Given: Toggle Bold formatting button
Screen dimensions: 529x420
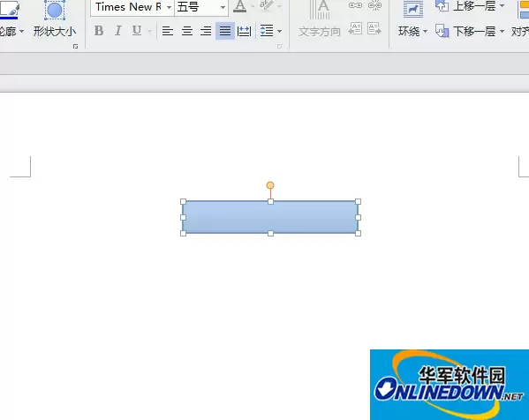Looking at the screenshot, I should coord(99,31).
